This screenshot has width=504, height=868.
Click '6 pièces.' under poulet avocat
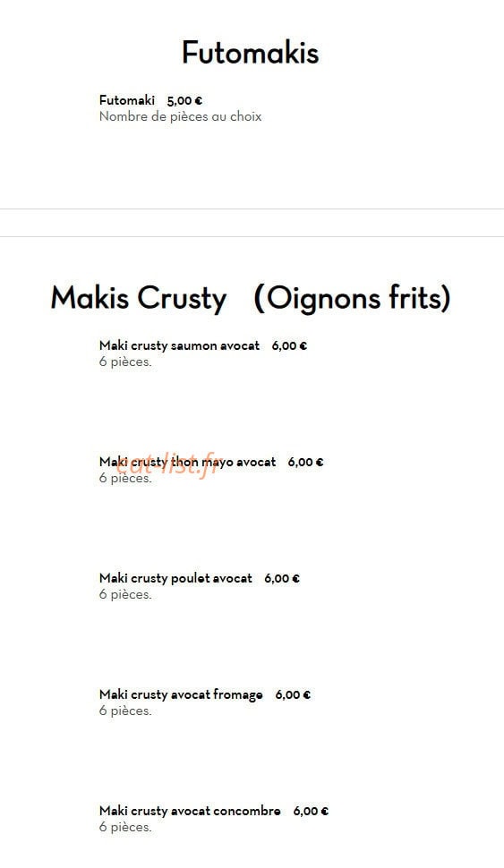tap(125, 594)
